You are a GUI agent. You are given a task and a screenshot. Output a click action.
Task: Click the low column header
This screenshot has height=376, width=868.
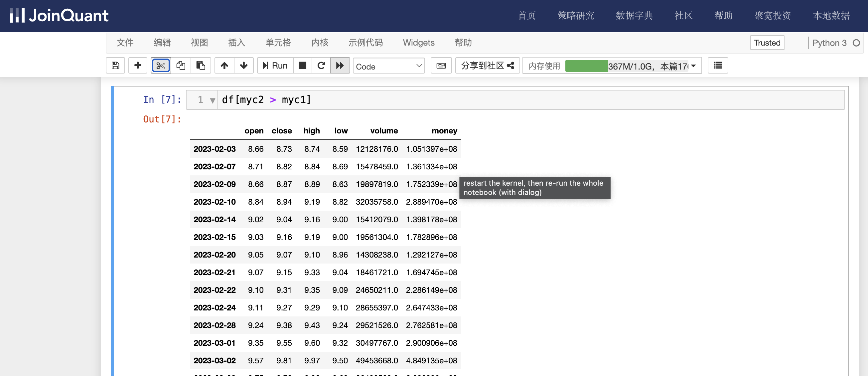pyautogui.click(x=341, y=131)
